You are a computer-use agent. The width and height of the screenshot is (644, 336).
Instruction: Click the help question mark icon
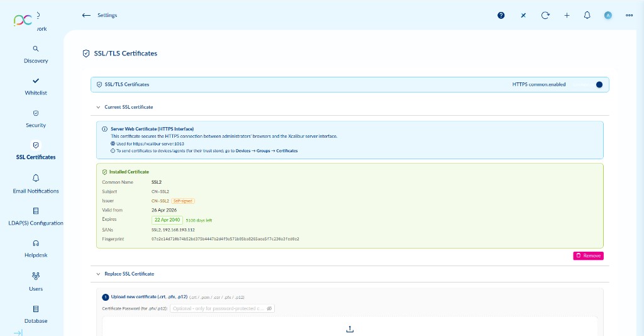click(x=501, y=15)
